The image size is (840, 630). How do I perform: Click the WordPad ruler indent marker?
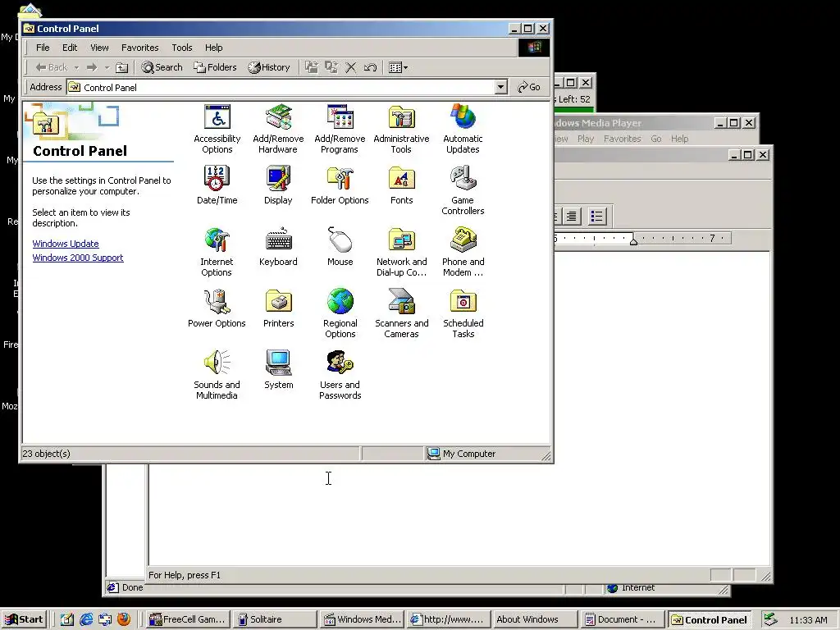pyautogui.click(x=633, y=241)
